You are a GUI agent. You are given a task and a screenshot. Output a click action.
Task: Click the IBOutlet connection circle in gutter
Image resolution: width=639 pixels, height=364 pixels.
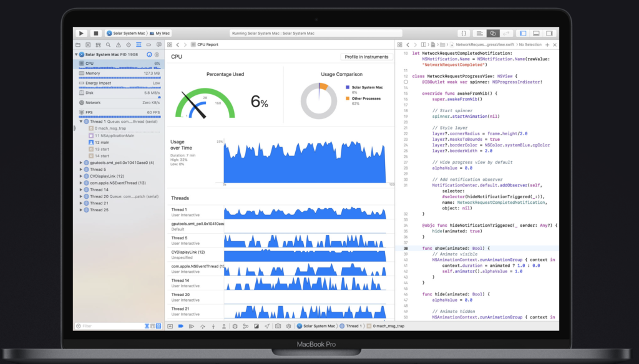[x=406, y=82]
